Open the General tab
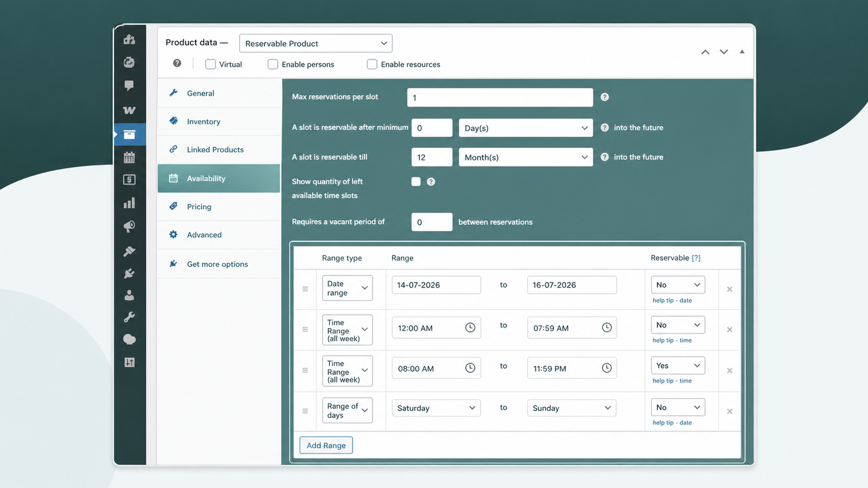868x488 pixels. click(219, 93)
